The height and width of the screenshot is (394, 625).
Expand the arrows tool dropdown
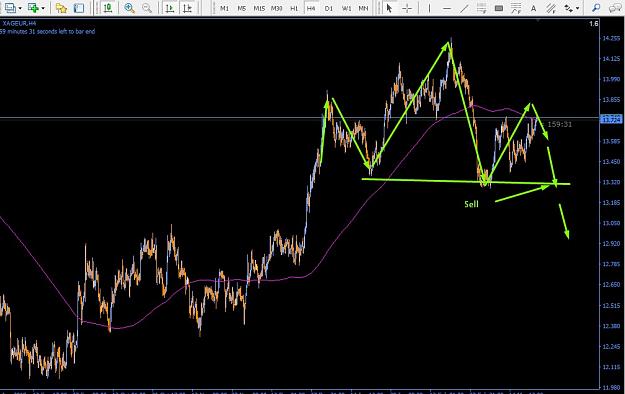578,8
